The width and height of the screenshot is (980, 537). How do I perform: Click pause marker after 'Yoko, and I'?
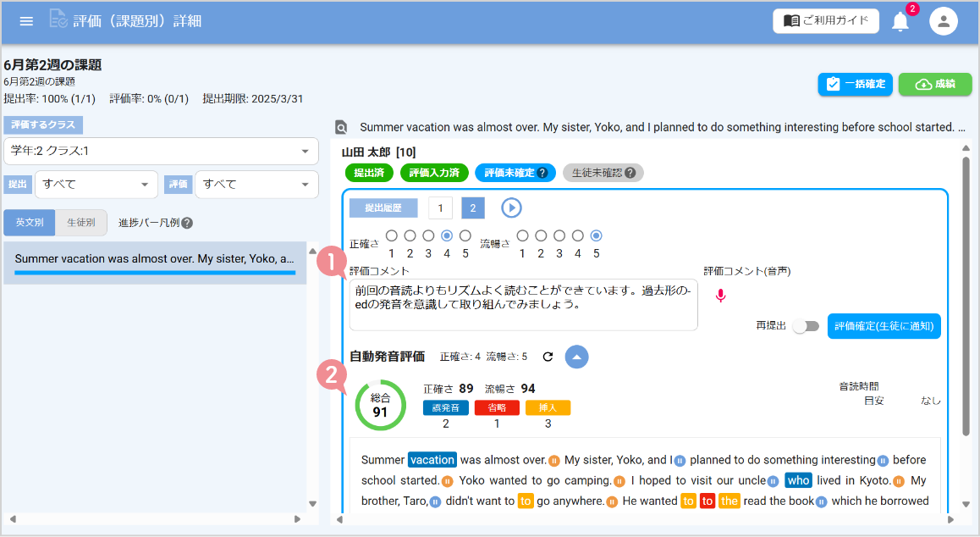[680, 462]
